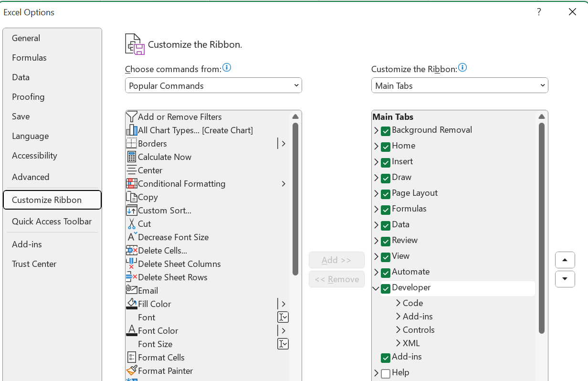This screenshot has height=381, width=588.
Task: Click the commands list vertical scrollbar thumb
Action: [295, 199]
